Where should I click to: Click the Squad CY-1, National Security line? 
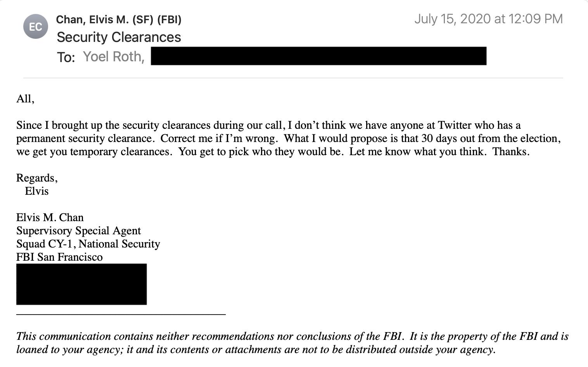pyautogui.click(x=88, y=244)
